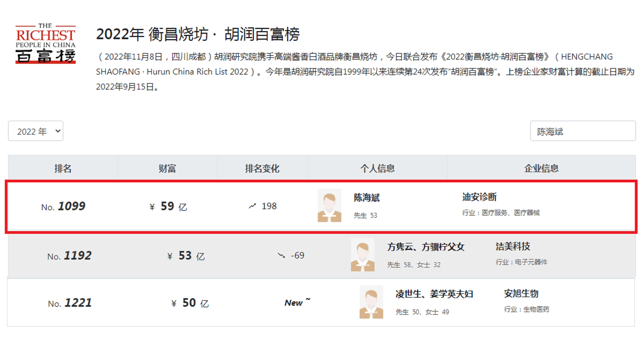Click rank No. 1099
Viewport: 644px width, 340px height.
(63, 206)
